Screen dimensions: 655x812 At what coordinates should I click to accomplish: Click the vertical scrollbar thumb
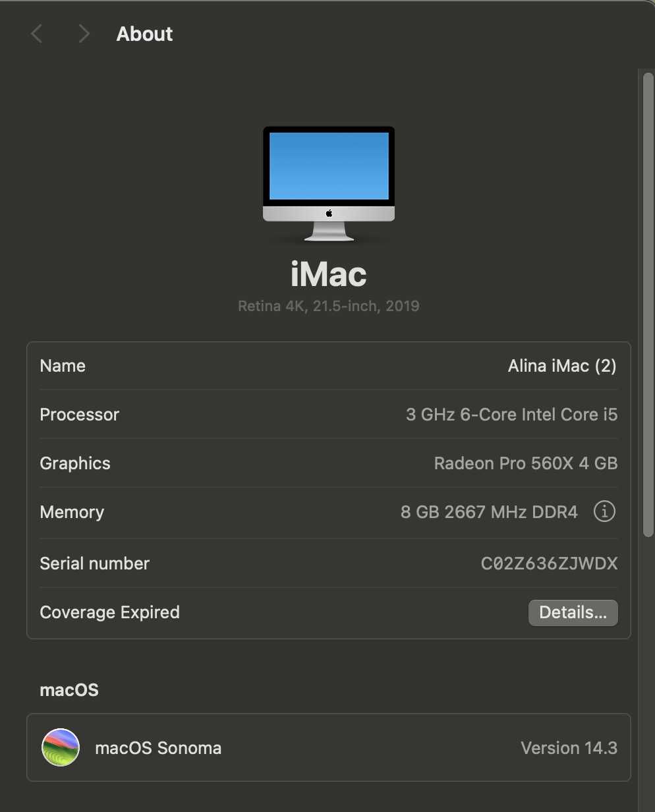648,303
